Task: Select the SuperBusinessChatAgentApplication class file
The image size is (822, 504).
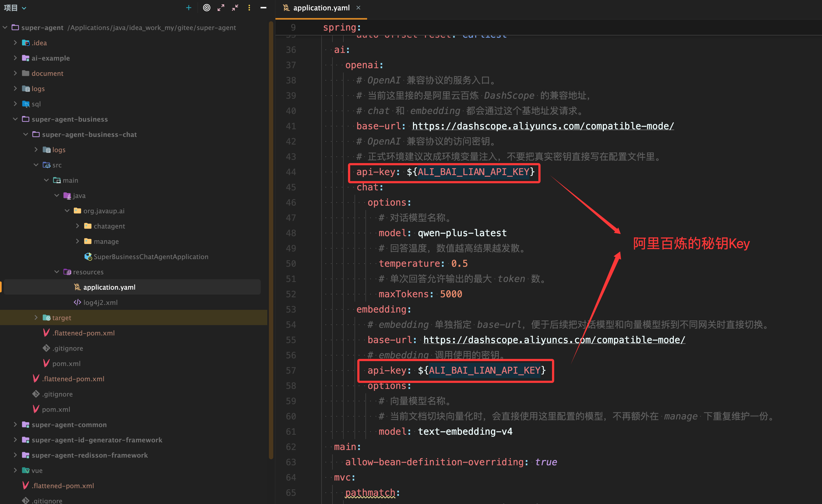Action: (151, 257)
